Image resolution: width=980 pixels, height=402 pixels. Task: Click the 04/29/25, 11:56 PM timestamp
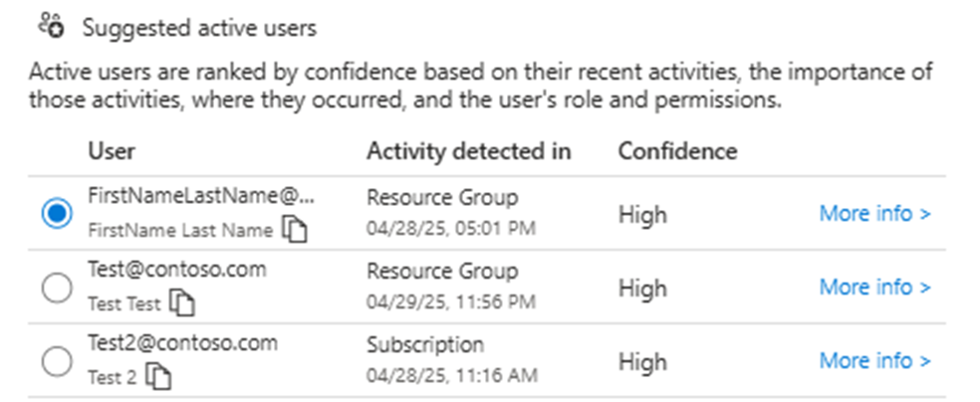pos(451,302)
